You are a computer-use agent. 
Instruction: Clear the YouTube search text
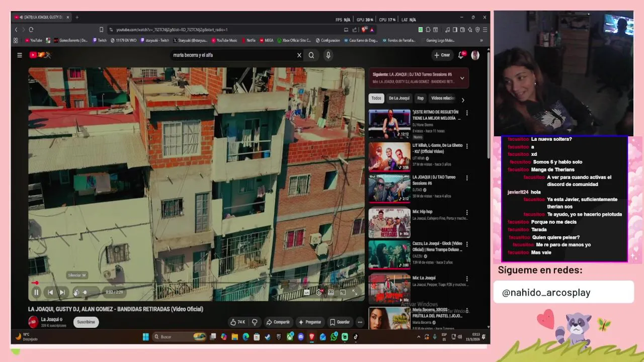(299, 55)
